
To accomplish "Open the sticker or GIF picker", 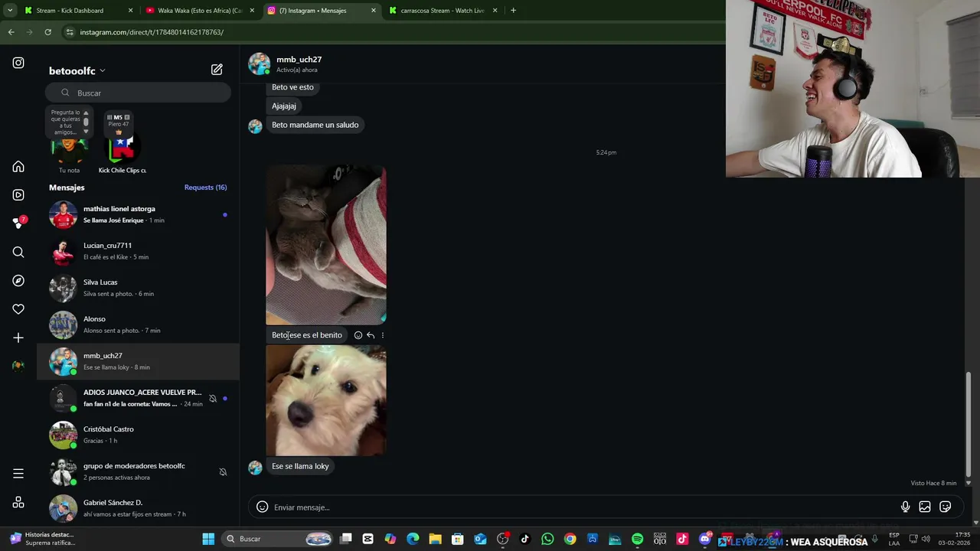I will coord(946,507).
